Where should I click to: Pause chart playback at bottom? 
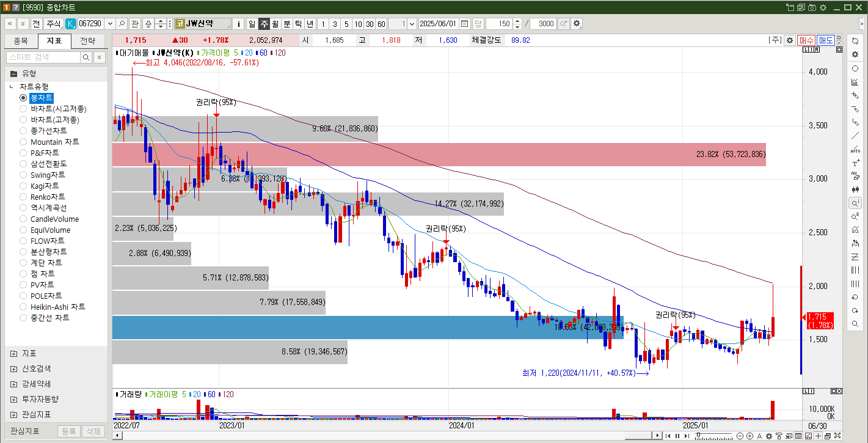coord(677,436)
